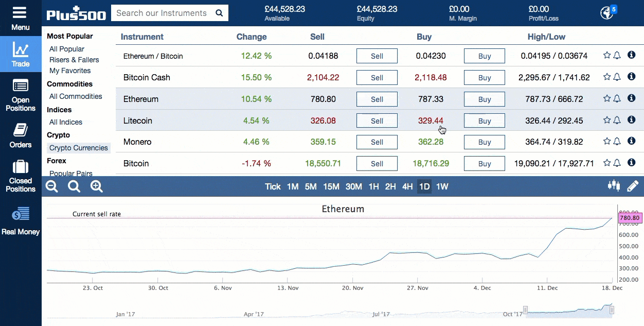Open All Popular instruments list

[67, 49]
